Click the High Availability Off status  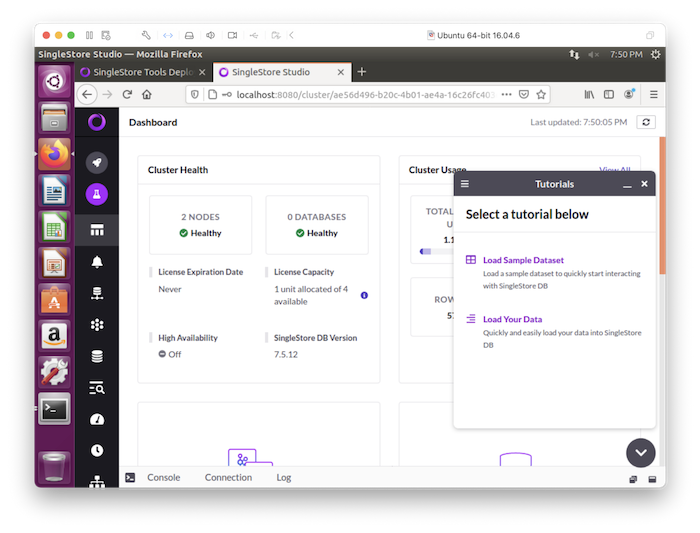click(x=170, y=354)
